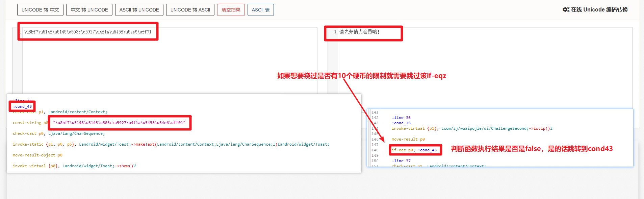The width and height of the screenshot is (644, 199).
Task: Select the UNICODE 转 ASCII button
Action: 190,10
